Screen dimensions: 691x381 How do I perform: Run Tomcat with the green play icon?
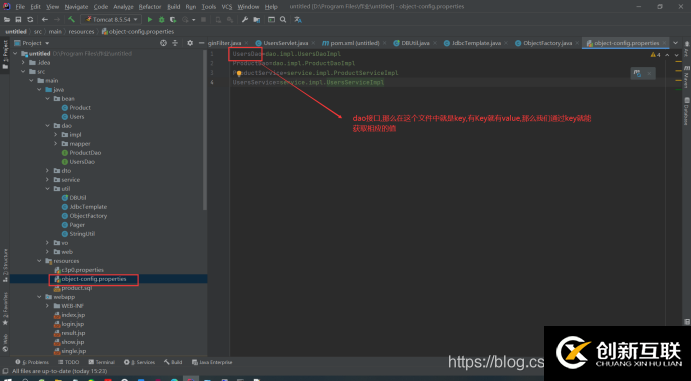coord(150,19)
